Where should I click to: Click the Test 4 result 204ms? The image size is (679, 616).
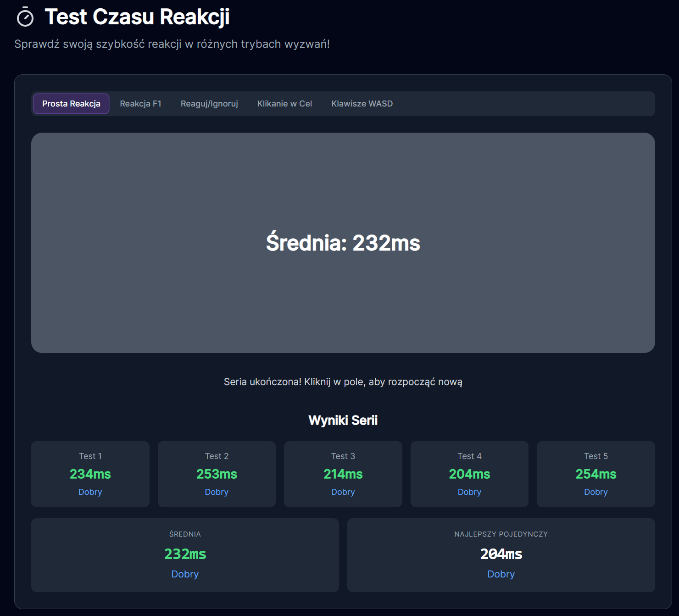click(469, 474)
